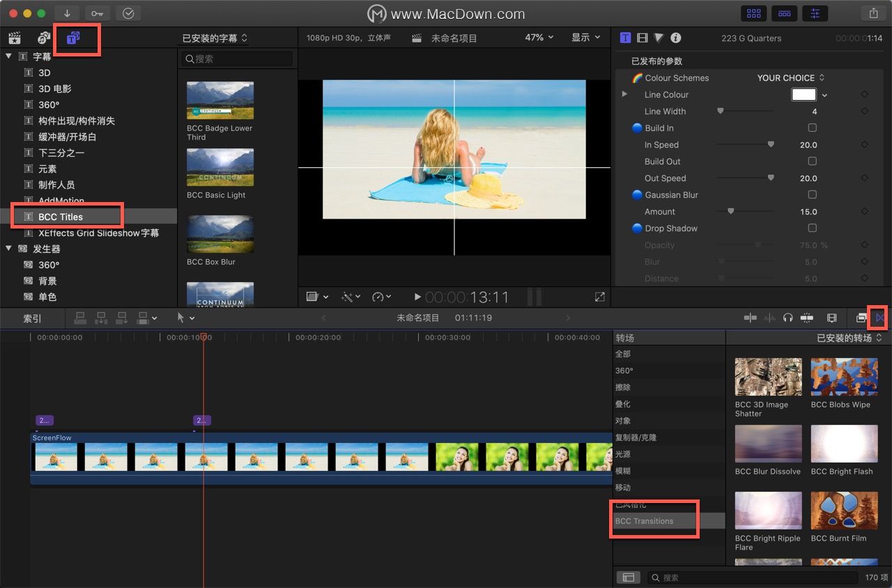
Task: Click the append clip edit icon
Action: click(x=122, y=318)
